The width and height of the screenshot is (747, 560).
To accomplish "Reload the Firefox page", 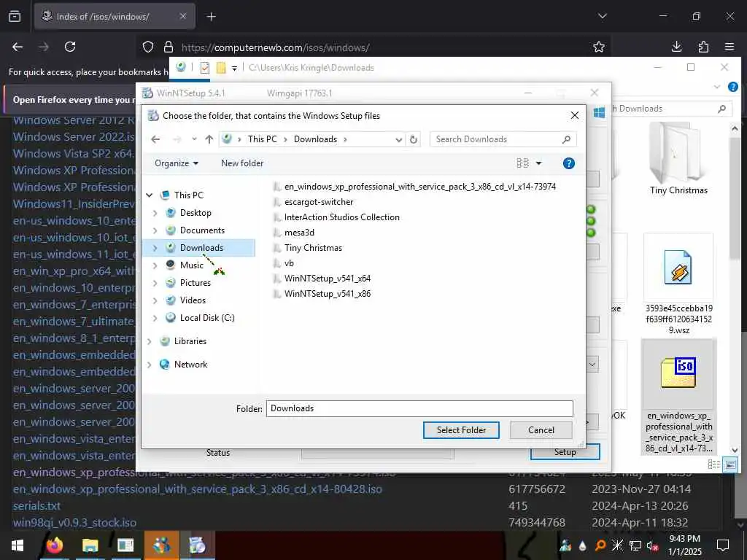I will coord(70,47).
